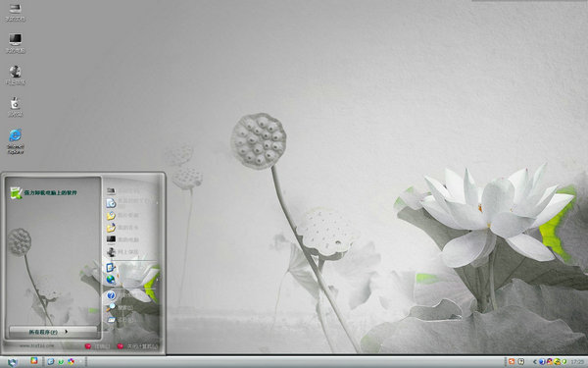The image size is (588, 368).
Task: Click the red Log Off button
Action: coord(97,346)
